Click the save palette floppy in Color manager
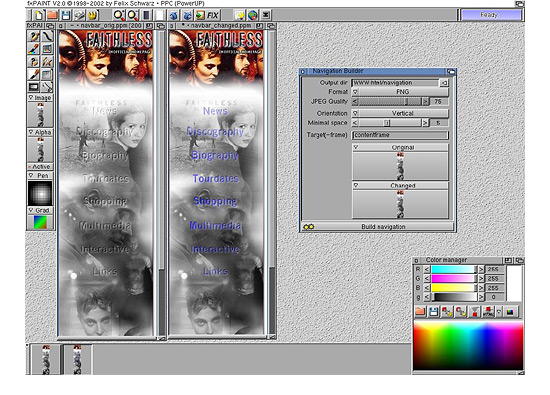The height and width of the screenshot is (395, 550). pos(434,312)
